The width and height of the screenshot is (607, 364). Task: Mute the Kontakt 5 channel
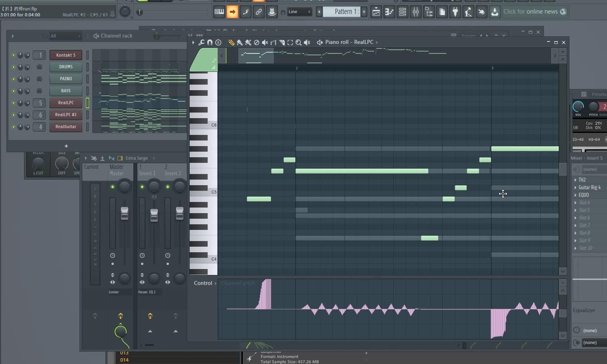click(x=14, y=55)
